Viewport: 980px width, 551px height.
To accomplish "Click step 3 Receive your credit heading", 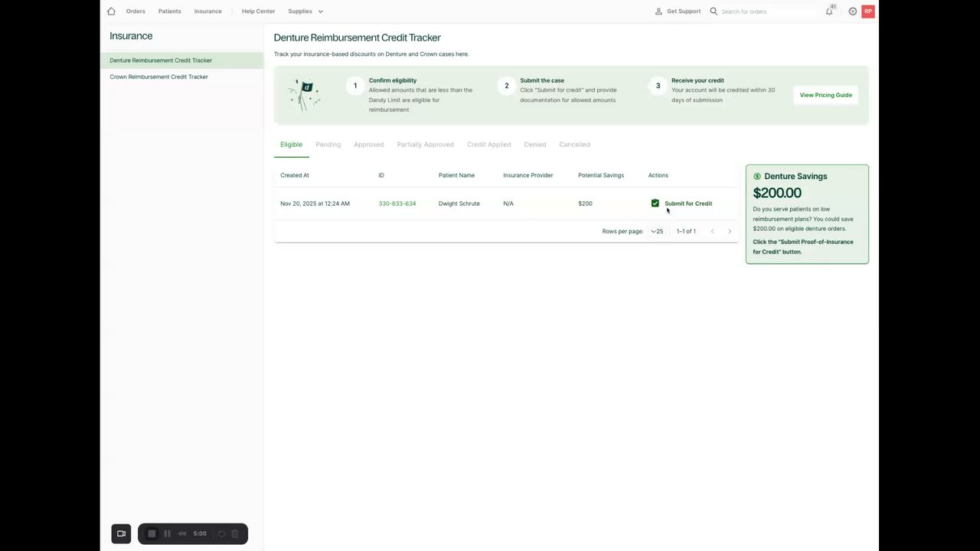I will (697, 80).
